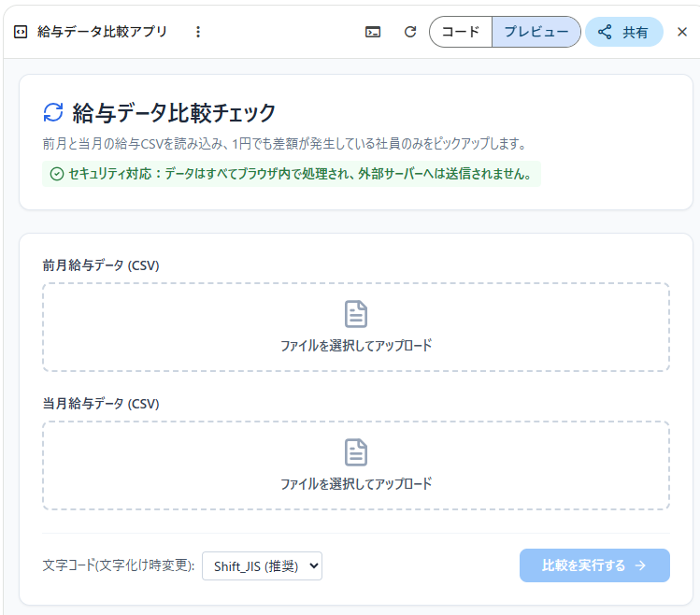The width and height of the screenshot is (700, 615).
Task: Click the green セキュリティ対応 notice text
Action: pyautogui.click(x=299, y=174)
